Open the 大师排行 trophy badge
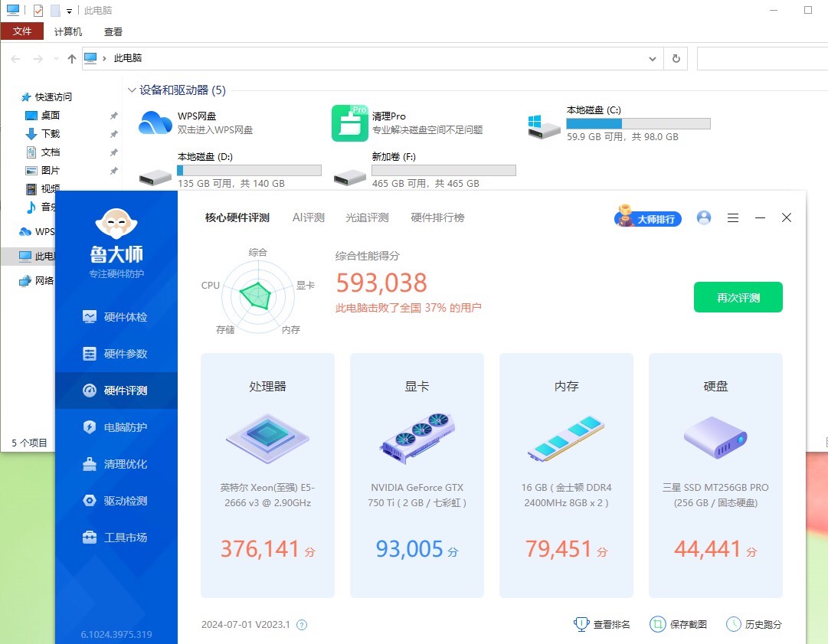 pyautogui.click(x=648, y=217)
